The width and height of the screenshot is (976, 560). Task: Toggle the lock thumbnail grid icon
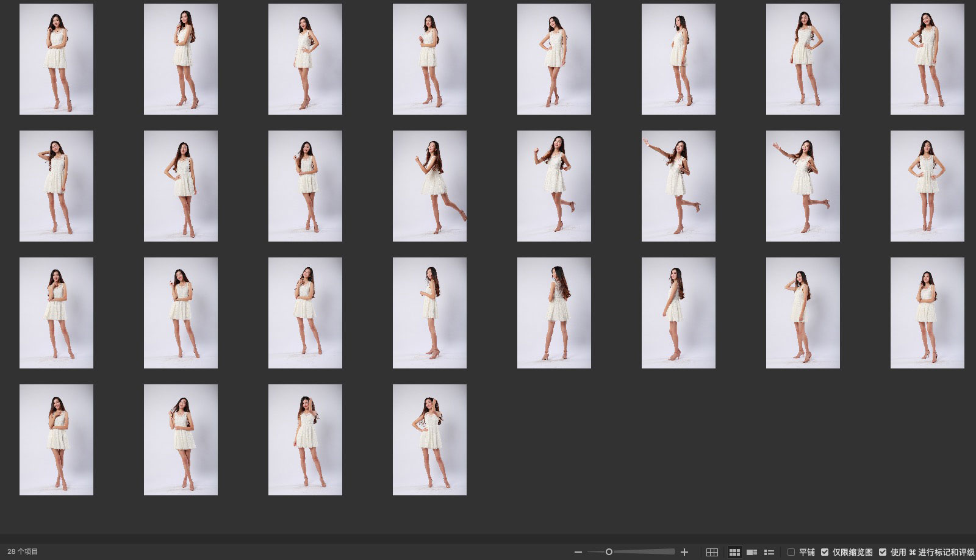712,552
